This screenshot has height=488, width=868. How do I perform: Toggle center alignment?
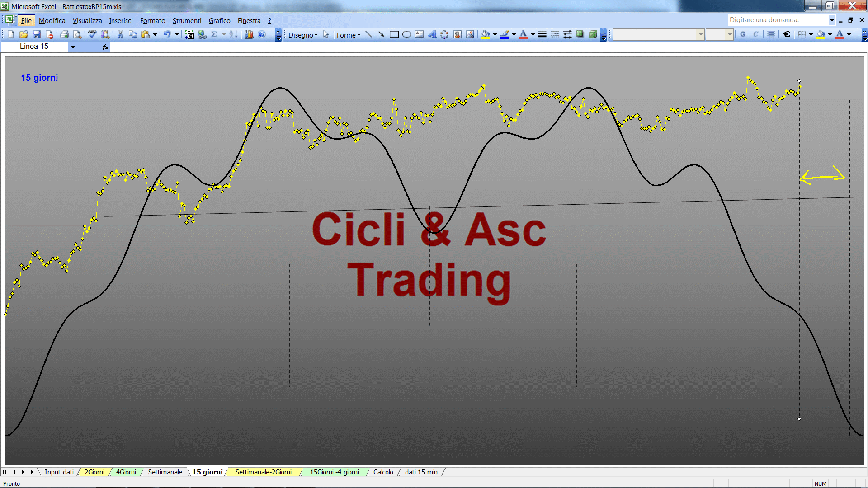click(x=771, y=34)
